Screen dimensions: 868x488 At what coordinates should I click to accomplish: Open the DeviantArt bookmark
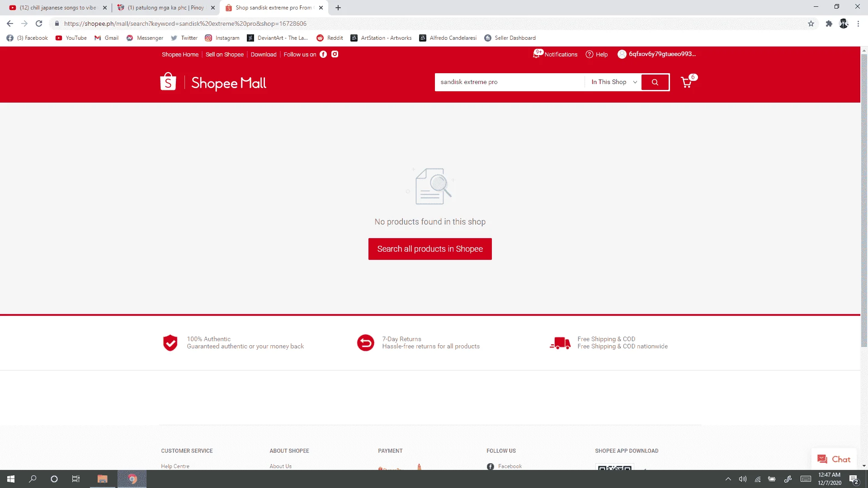pyautogui.click(x=277, y=38)
